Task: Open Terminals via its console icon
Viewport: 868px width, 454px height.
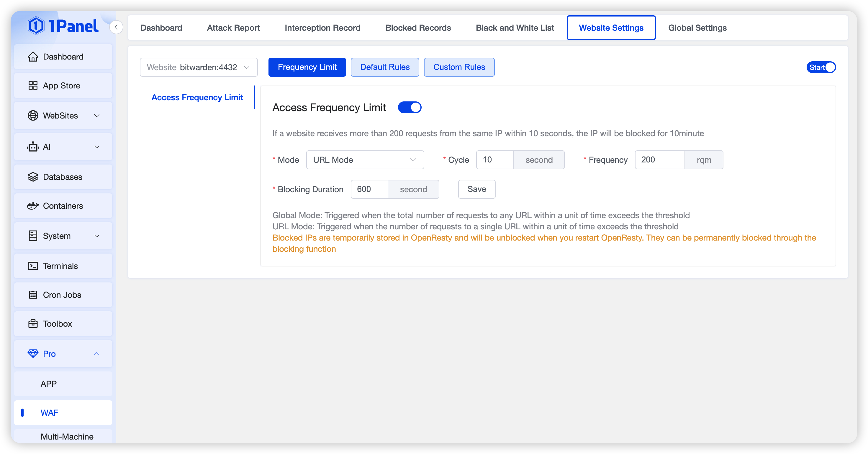Action: point(33,266)
